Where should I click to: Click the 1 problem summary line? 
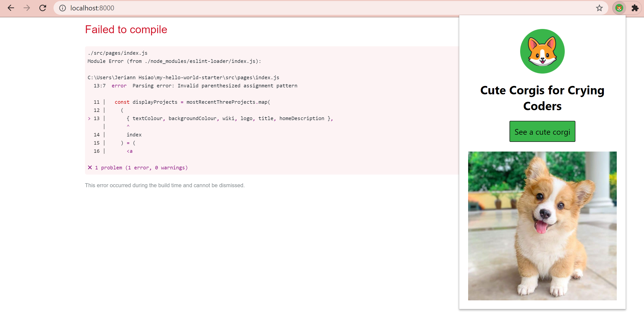141,167
